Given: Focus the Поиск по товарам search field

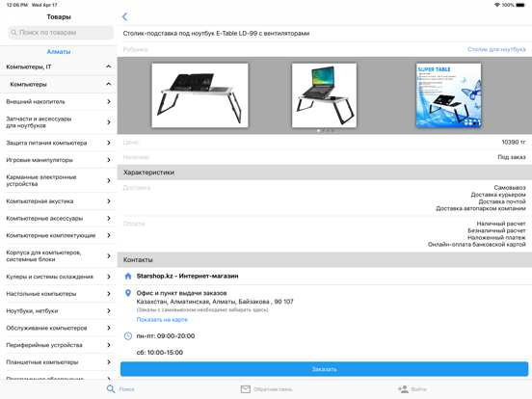Looking at the screenshot, I should pyautogui.click(x=61, y=33).
